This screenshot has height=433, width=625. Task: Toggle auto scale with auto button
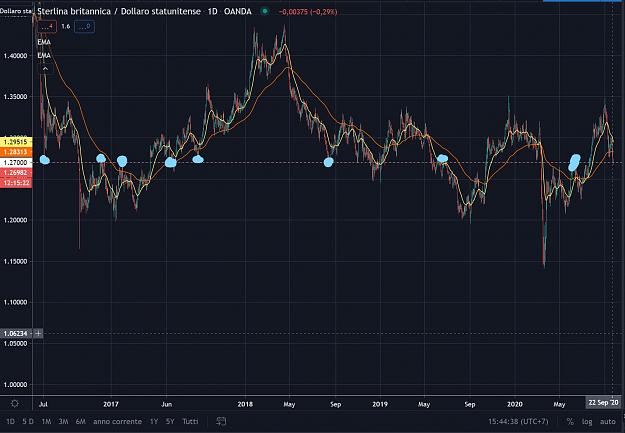pyautogui.click(x=607, y=421)
